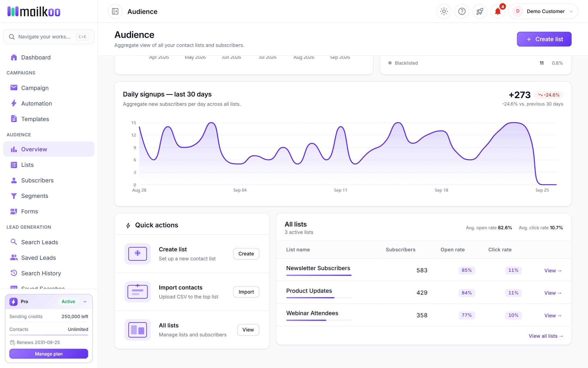Focus the Navigate your workspace search field
This screenshot has width=588, height=368.
click(49, 37)
